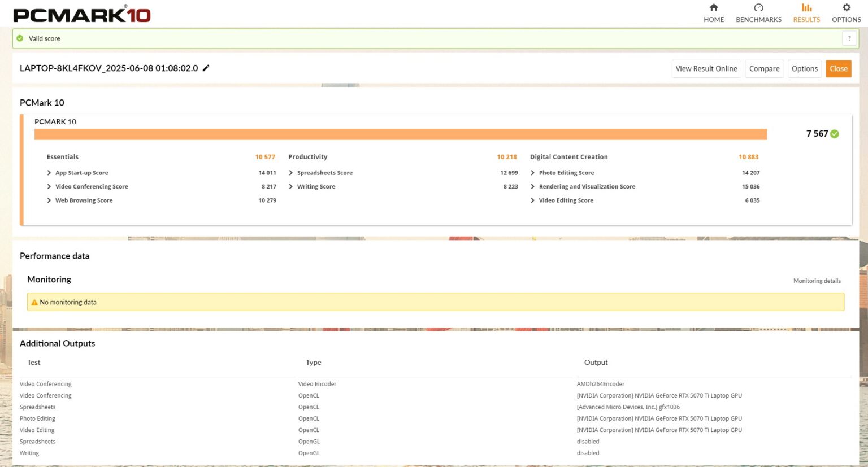Image resolution: width=868 pixels, height=467 pixels.
Task: Expand Photo Editing Score row
Action: pos(533,173)
